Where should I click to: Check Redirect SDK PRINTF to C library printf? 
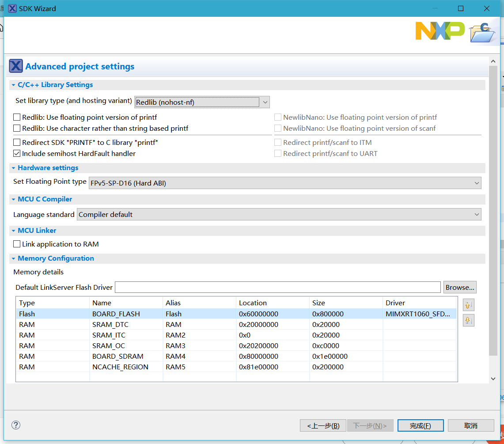16,142
